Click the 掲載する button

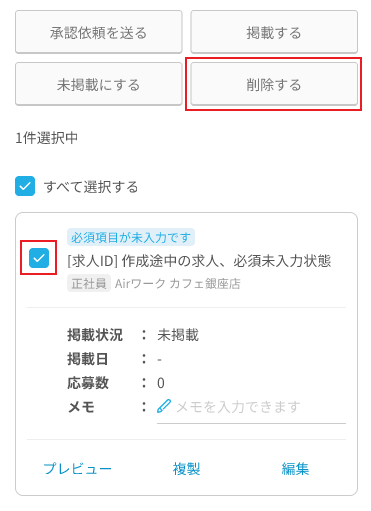(x=274, y=32)
